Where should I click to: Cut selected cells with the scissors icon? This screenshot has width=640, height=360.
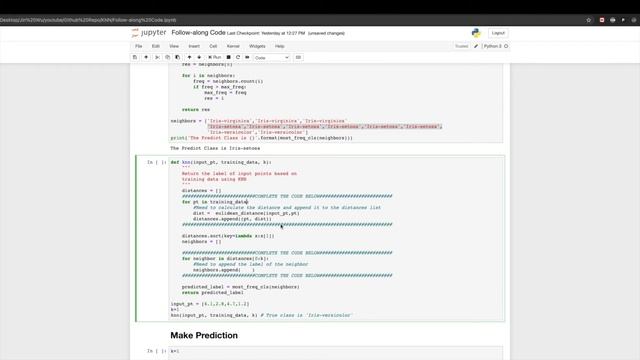(157, 58)
